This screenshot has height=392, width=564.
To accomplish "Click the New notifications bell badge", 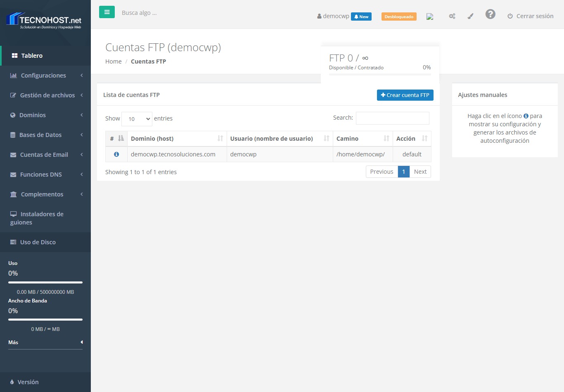I will coord(361,17).
